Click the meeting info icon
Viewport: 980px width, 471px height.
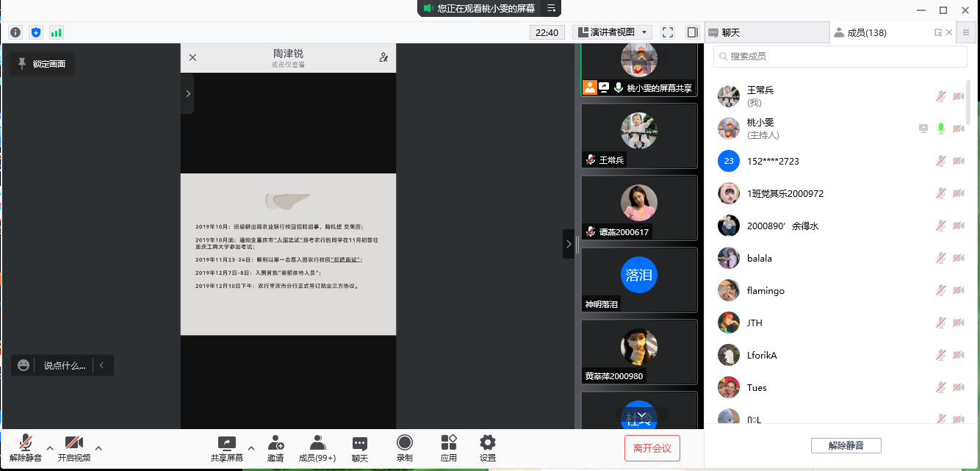click(15, 32)
